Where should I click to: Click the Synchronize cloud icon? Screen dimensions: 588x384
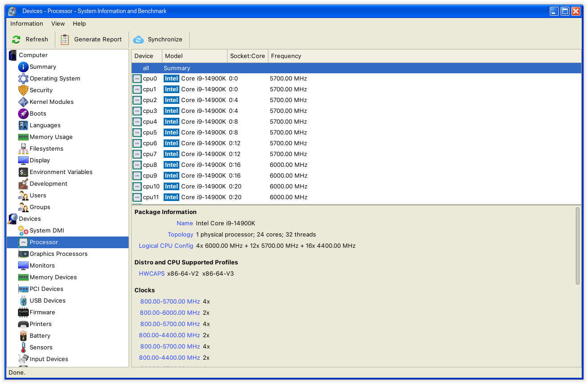coord(138,40)
